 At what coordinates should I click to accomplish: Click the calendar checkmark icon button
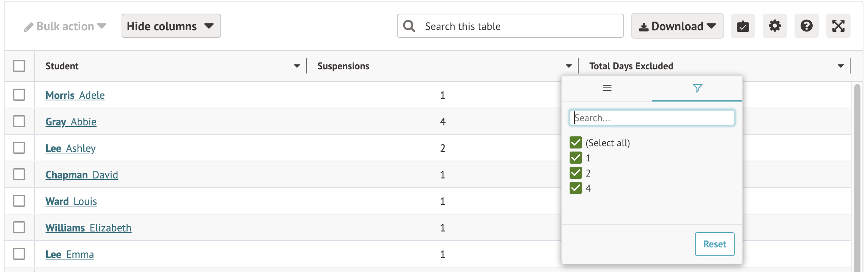point(743,26)
